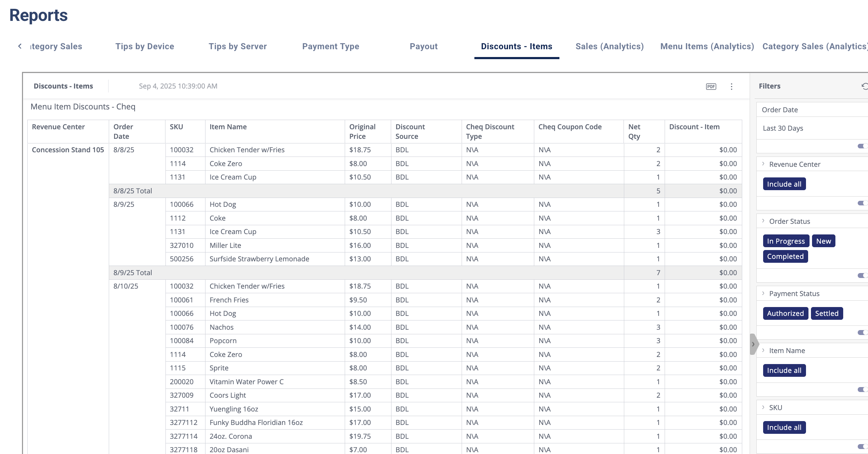
Task: Click the Net Qty column header
Action: pyautogui.click(x=634, y=131)
